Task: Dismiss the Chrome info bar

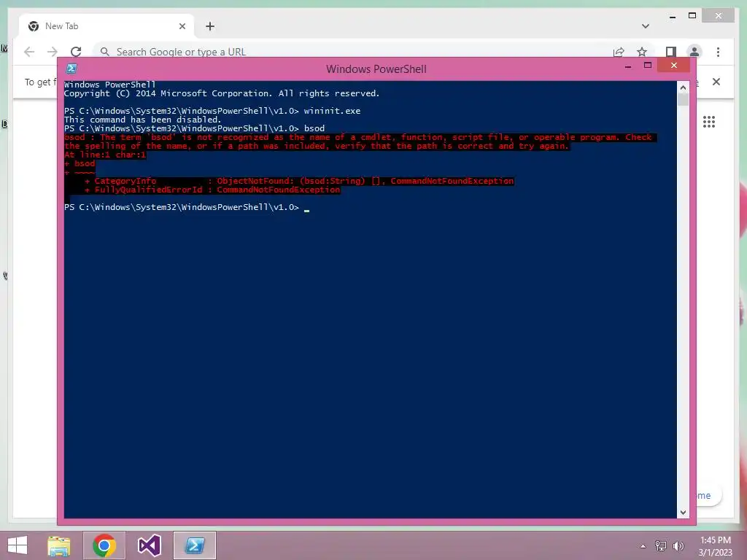Action: [x=716, y=82]
